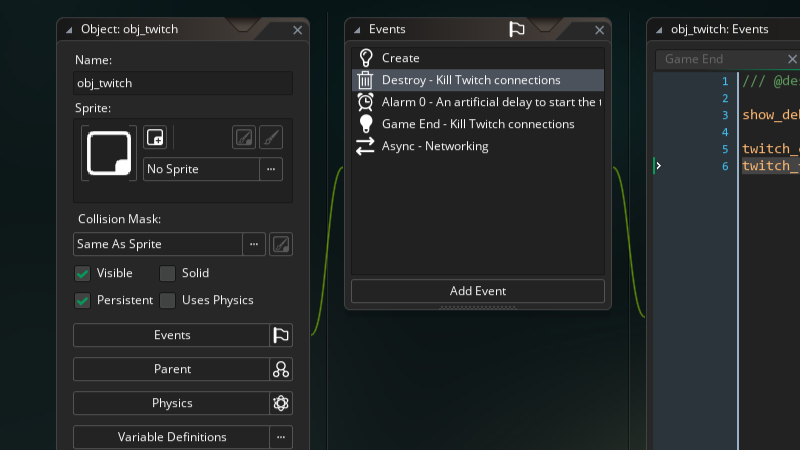
Task: Check the Uses Physics option
Action: 167,300
